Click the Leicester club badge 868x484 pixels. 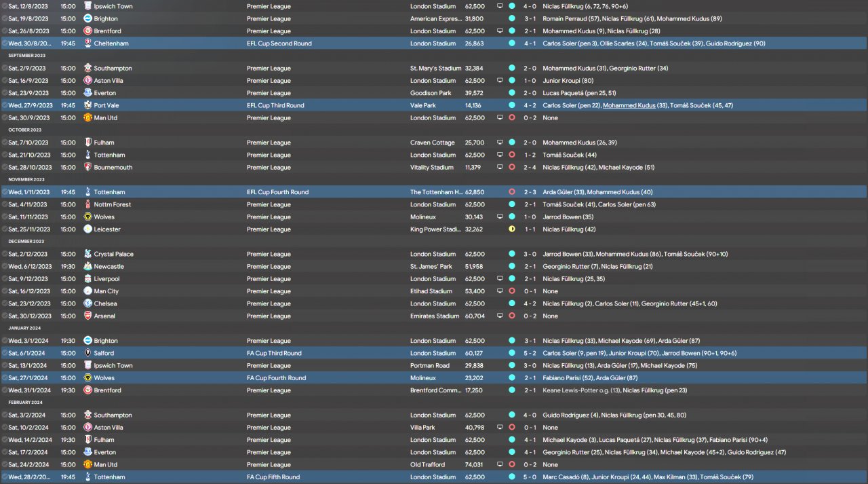coord(88,229)
